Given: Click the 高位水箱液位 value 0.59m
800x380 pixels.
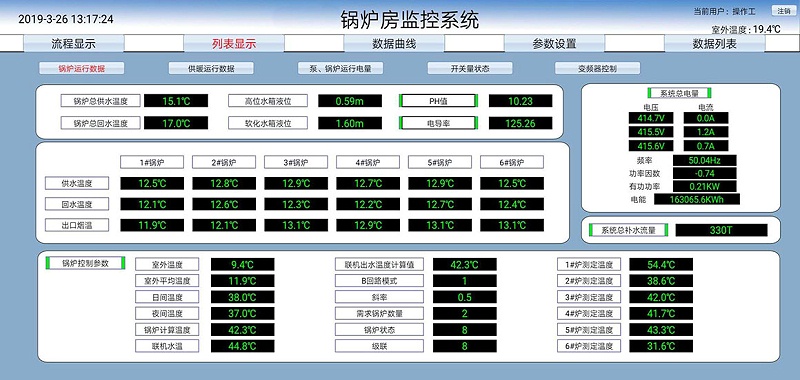Looking at the screenshot, I should pyautogui.click(x=350, y=100).
